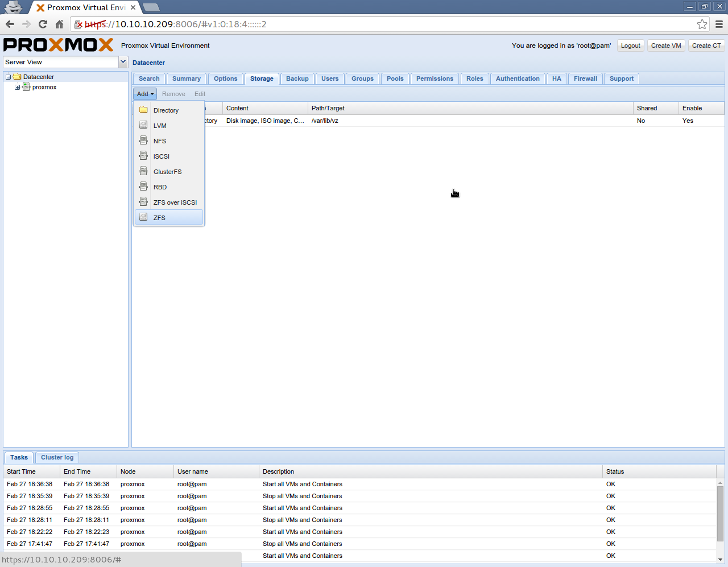Go to the Options tab
Screen dimensions: 728x567
pyautogui.click(x=226, y=79)
